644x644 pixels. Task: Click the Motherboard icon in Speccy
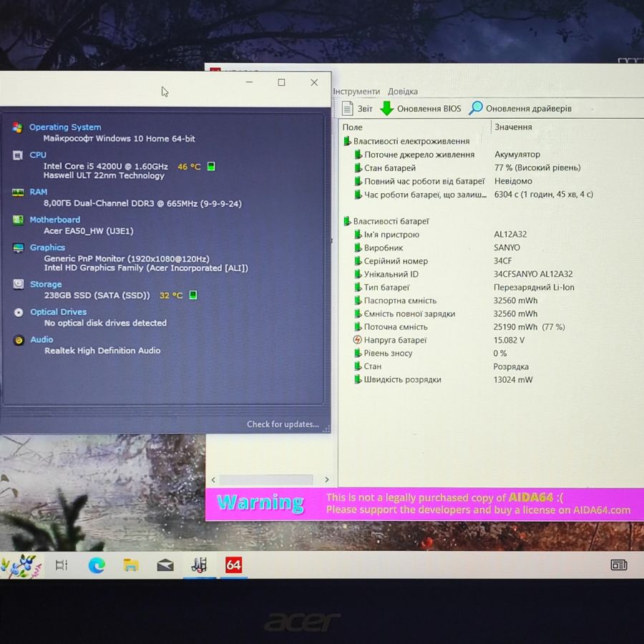pos(18,220)
